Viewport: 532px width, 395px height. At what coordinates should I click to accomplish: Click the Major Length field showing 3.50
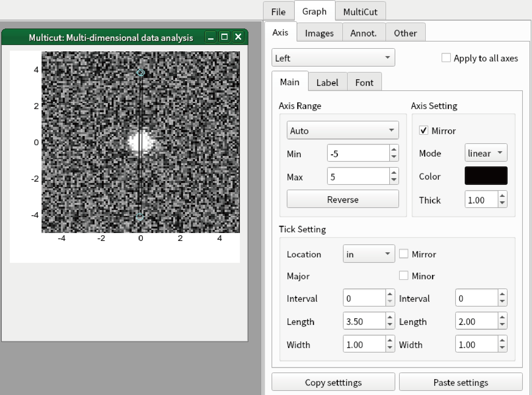point(365,321)
